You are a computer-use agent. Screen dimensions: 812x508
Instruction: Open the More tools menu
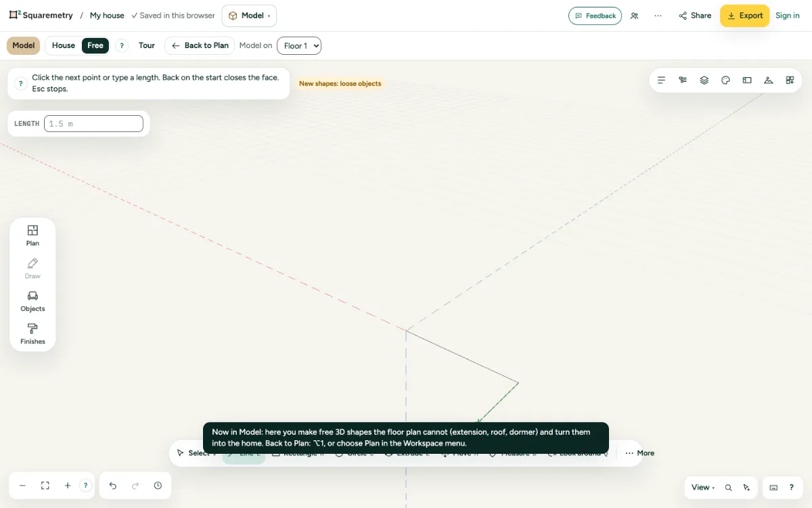point(639,453)
